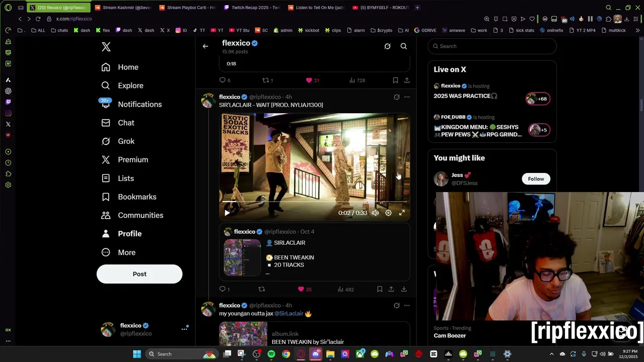
Task: Expand the bookmarks bar overflow chevron
Action: click(x=637, y=30)
